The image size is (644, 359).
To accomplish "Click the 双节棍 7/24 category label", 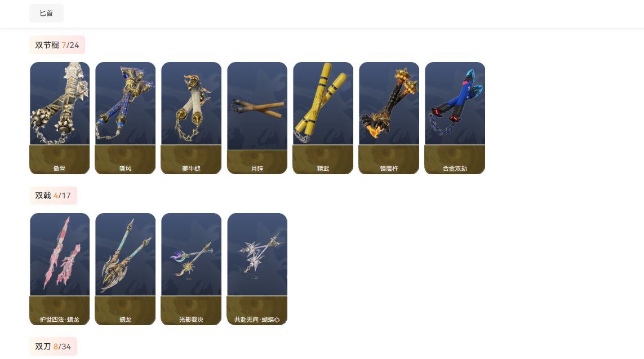I will tap(57, 45).
